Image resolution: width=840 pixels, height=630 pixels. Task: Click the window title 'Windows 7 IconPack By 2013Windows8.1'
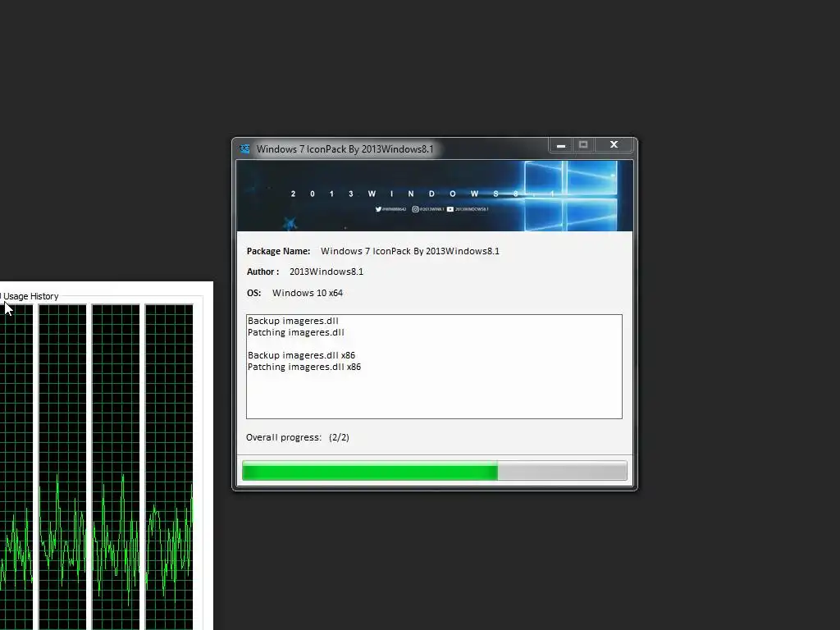point(345,149)
